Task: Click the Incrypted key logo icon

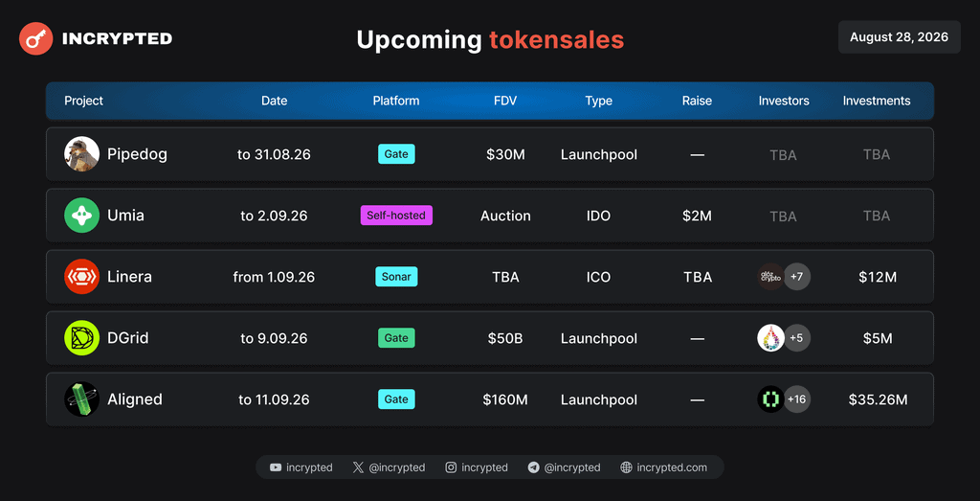Action: tap(35, 38)
